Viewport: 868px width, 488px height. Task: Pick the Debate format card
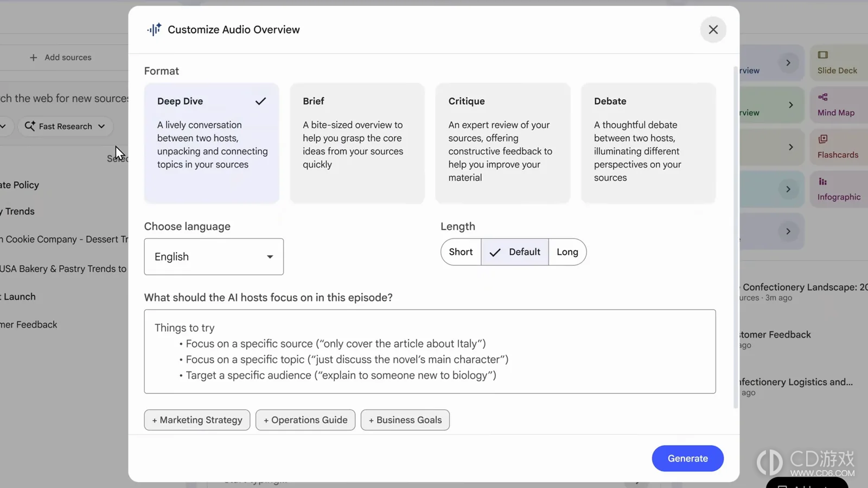(x=648, y=143)
